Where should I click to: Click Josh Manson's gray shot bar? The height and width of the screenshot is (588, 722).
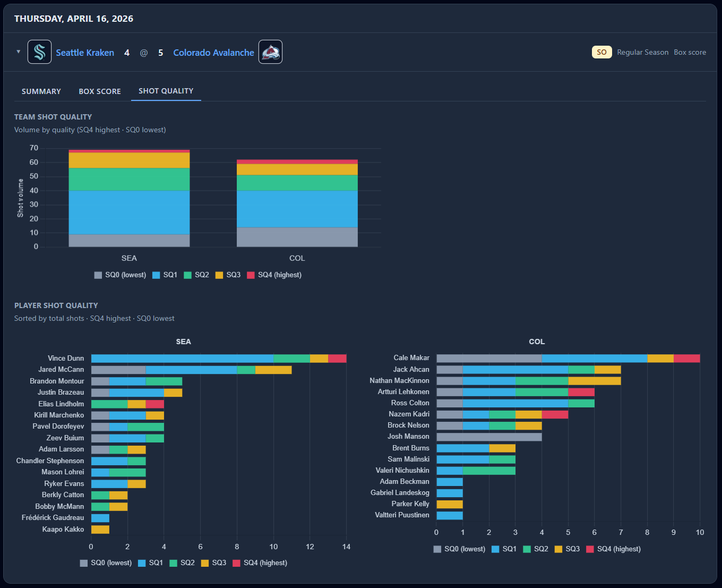click(489, 437)
